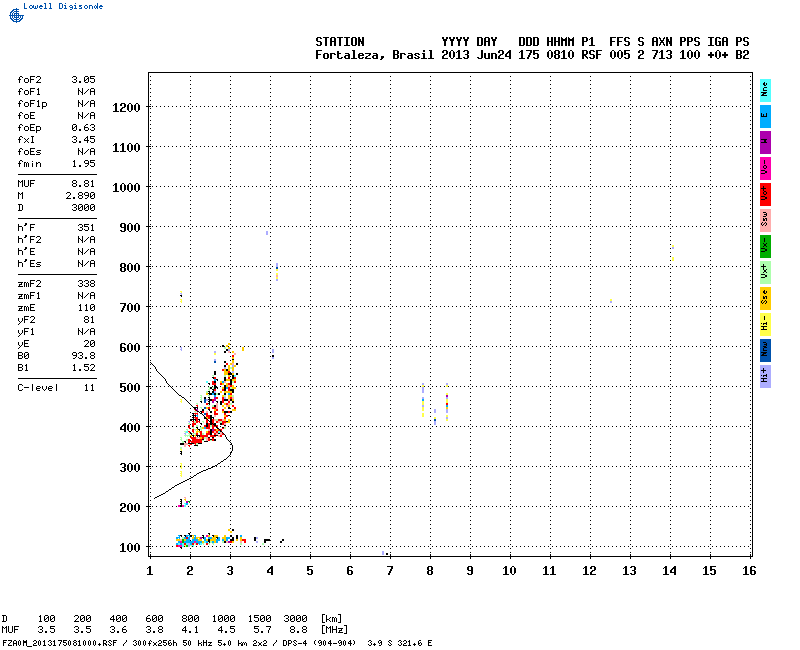Click the Lowell Digisonde title text
Screen dimensions: 800x650
63,6
